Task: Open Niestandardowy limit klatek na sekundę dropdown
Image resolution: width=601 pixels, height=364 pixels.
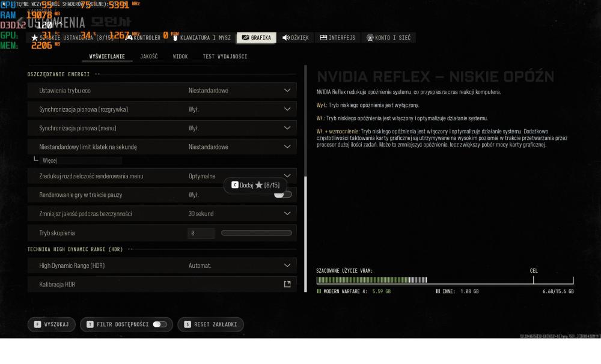Action: point(162,147)
